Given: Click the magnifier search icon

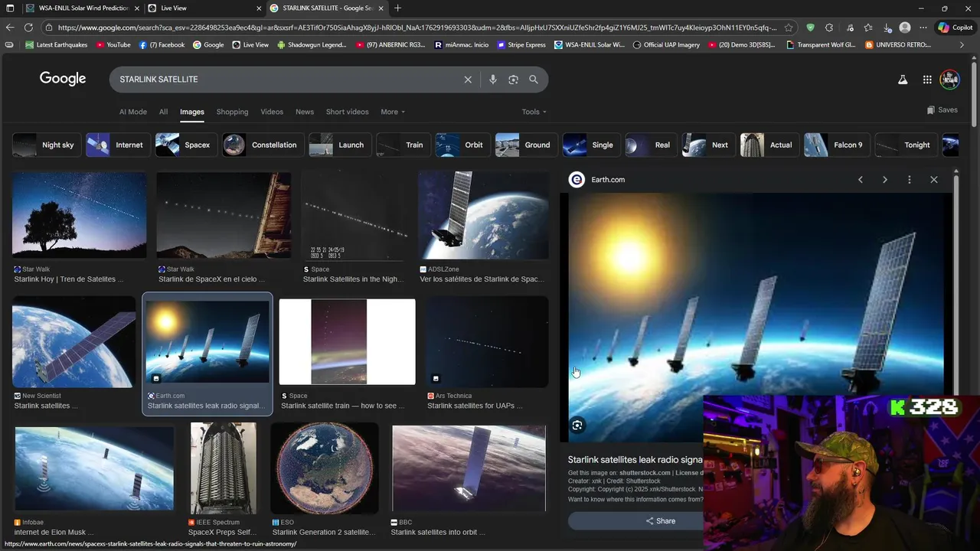Looking at the screenshot, I should (534, 80).
